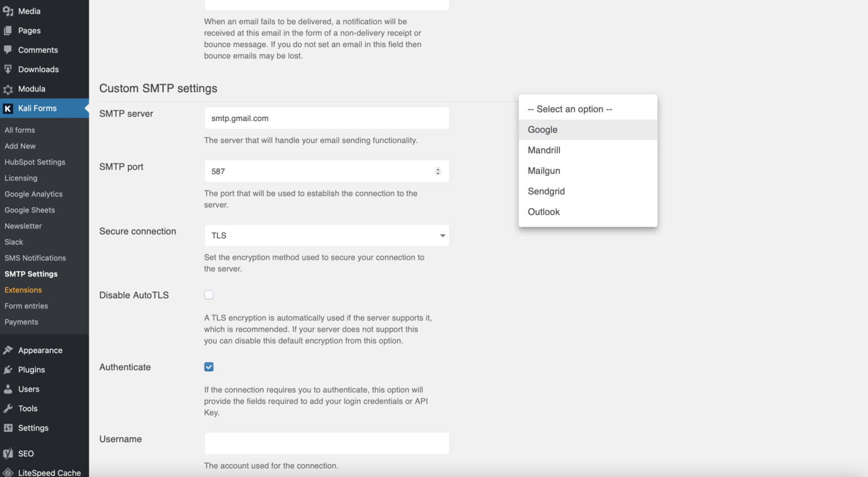Image resolution: width=868 pixels, height=477 pixels.
Task: Go to Form entries in Kali Forms
Action: click(x=26, y=306)
